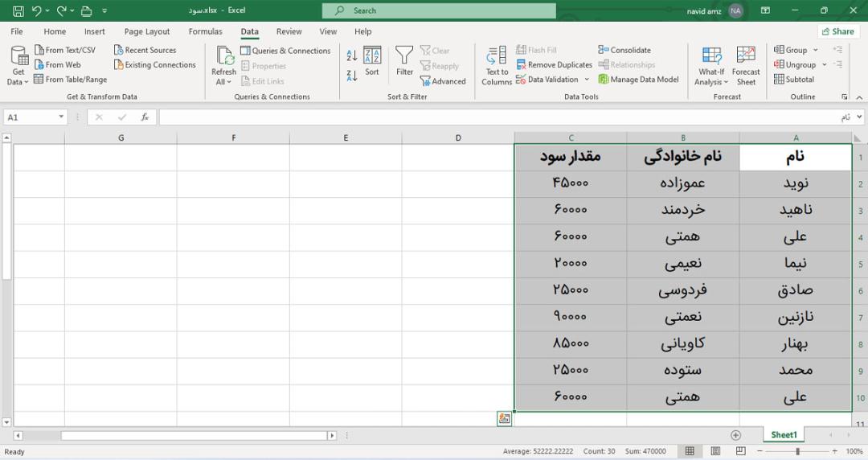This screenshot has height=460, width=868.
Task: Click Remove Duplicates
Action: click(x=554, y=65)
